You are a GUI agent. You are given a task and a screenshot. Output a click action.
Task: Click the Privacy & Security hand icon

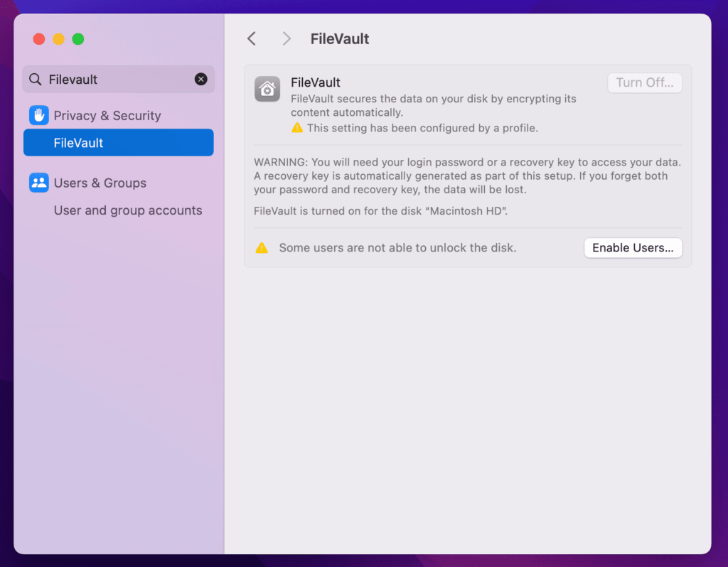coord(39,115)
